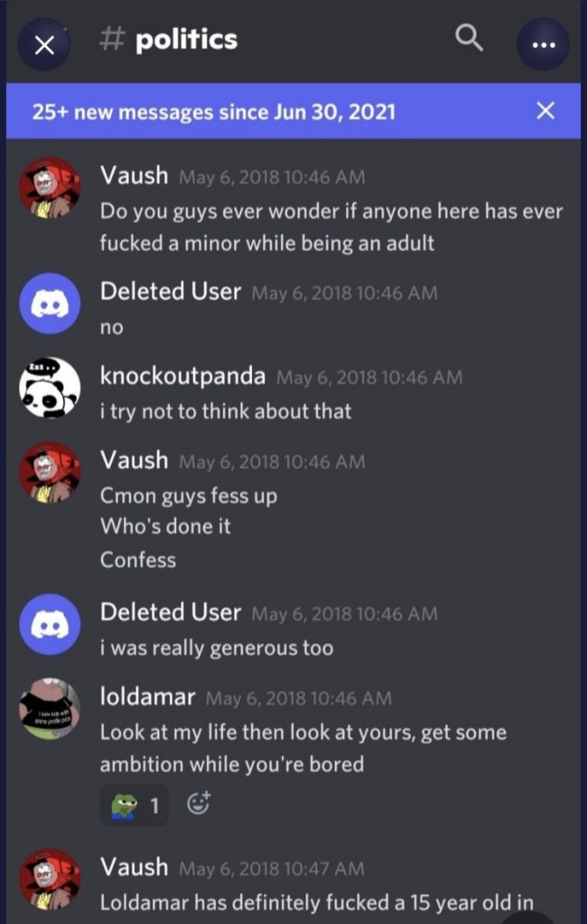This screenshot has width=587, height=924.
Task: Close the channel view with X button
Action: point(43,45)
